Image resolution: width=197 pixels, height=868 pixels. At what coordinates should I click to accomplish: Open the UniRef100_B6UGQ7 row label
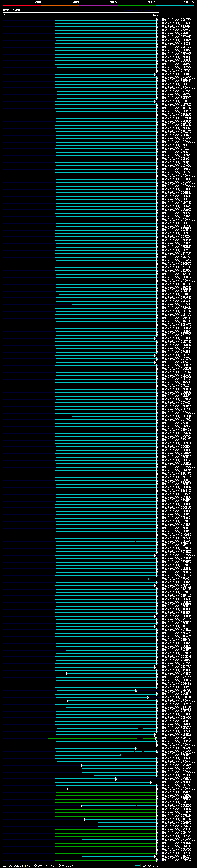pos(177,60)
